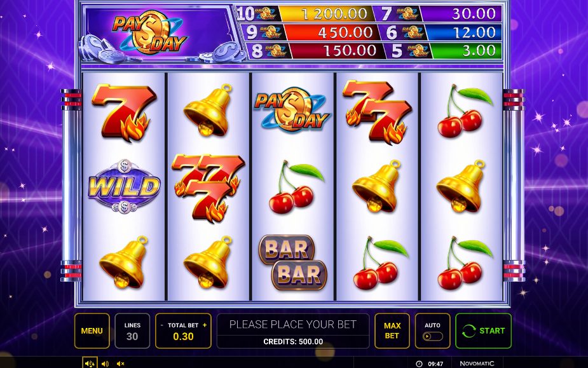Click the single flaming seven on first reel

124,112
